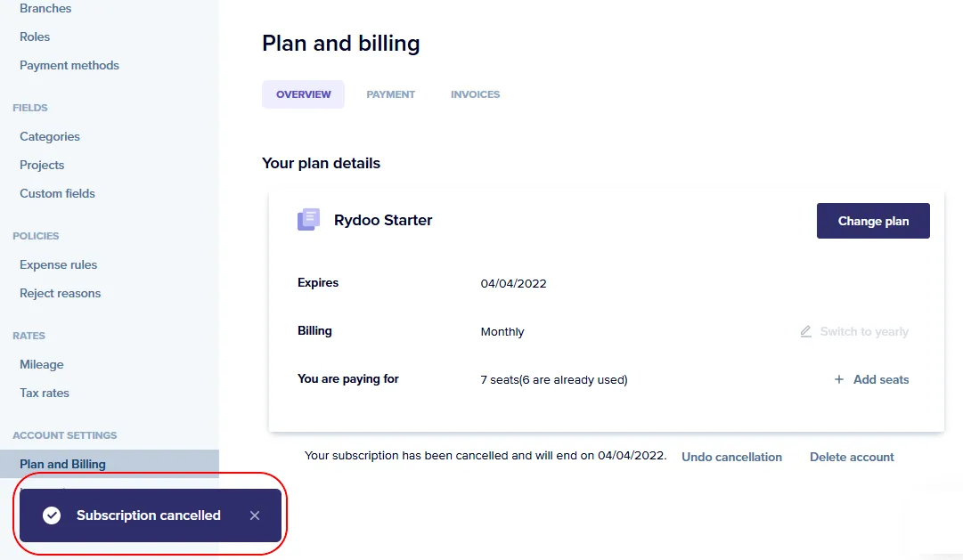This screenshot has height=560, width=963.
Task: Open Payment methods in sidebar
Action: pos(69,65)
